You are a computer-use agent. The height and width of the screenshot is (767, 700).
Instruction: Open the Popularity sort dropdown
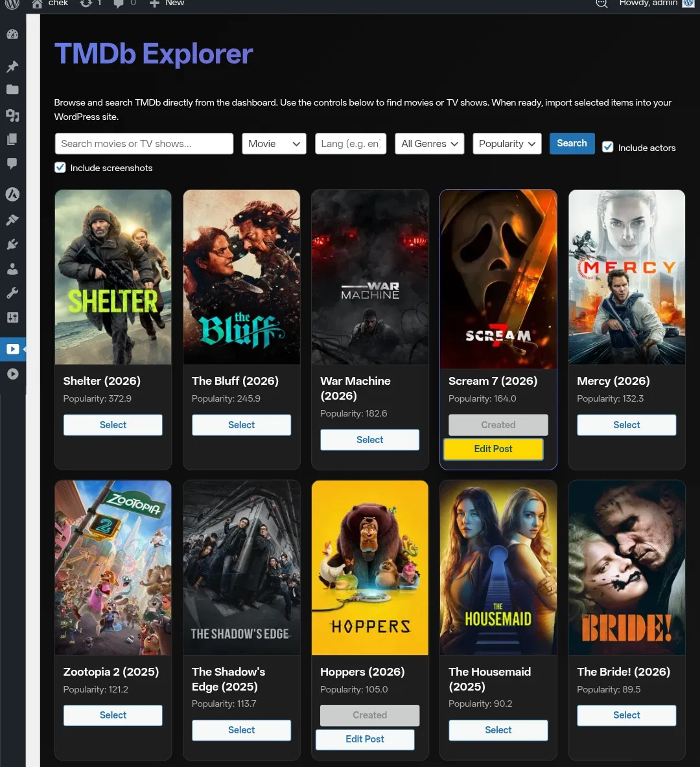(x=507, y=143)
